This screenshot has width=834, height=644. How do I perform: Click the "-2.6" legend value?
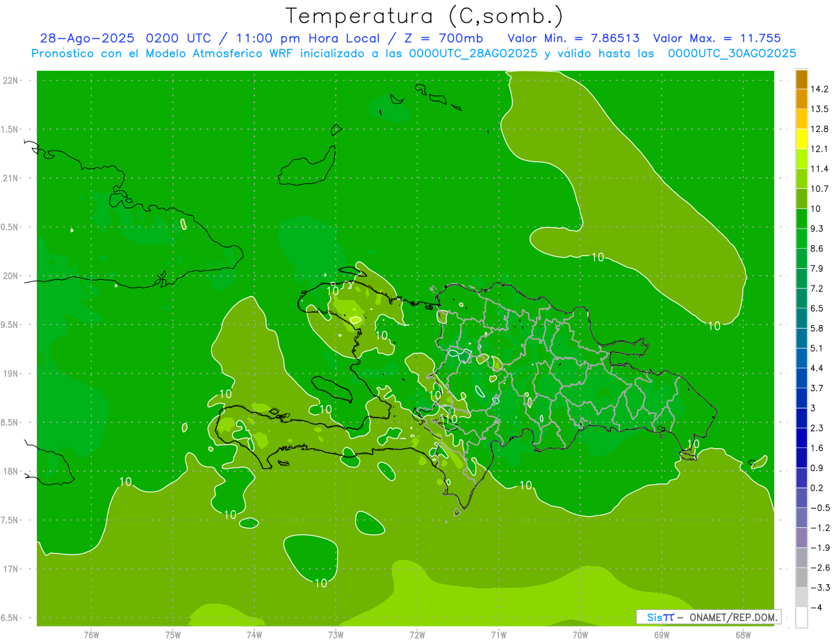[819, 568]
